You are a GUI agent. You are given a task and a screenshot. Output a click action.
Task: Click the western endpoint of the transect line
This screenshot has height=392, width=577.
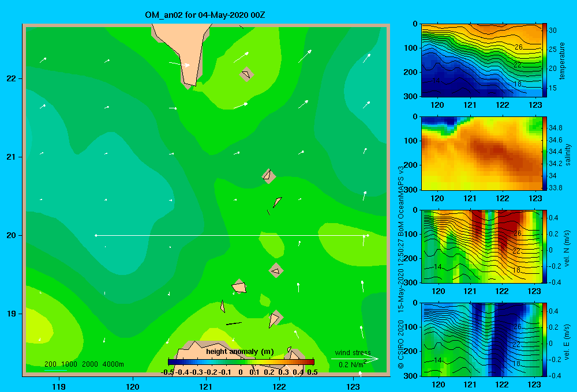(x=96, y=235)
